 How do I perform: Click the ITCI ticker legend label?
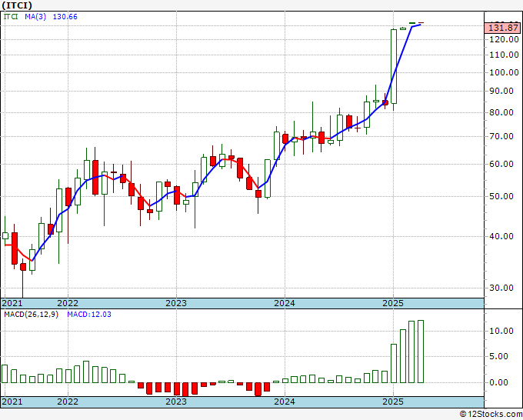11,16
